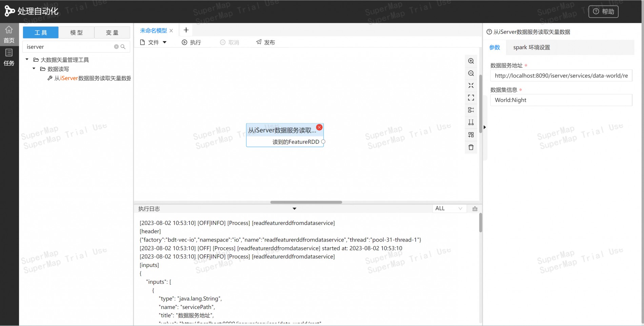Open the ALL log level dropdown
644x326 pixels.
tap(449, 209)
